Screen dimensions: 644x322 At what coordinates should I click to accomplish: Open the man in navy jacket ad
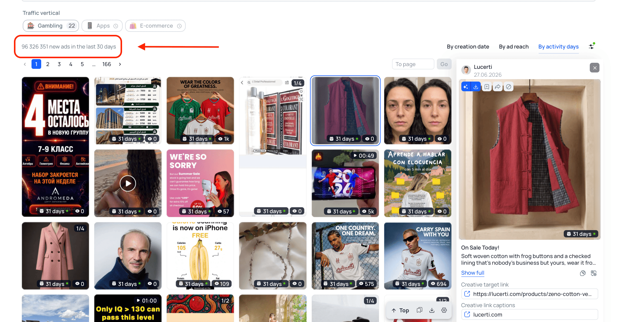pyautogui.click(x=128, y=256)
